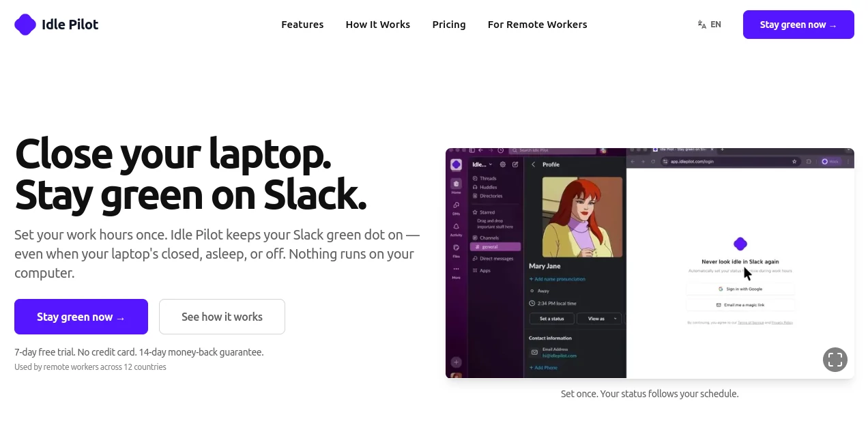Click the demo browser reload icon
The width and height of the screenshot is (868, 445).
click(x=653, y=162)
